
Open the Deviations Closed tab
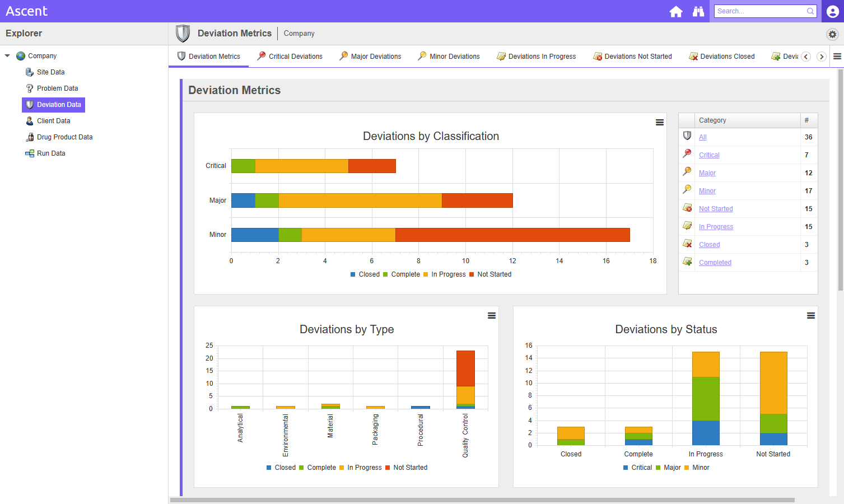pyautogui.click(x=722, y=57)
